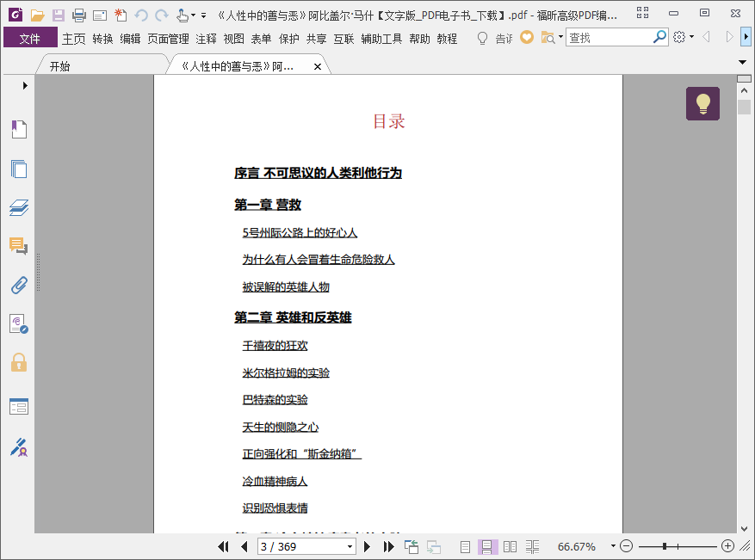Close the 人性中的善与恶 document tab
This screenshot has width=755, height=560.
point(318,67)
